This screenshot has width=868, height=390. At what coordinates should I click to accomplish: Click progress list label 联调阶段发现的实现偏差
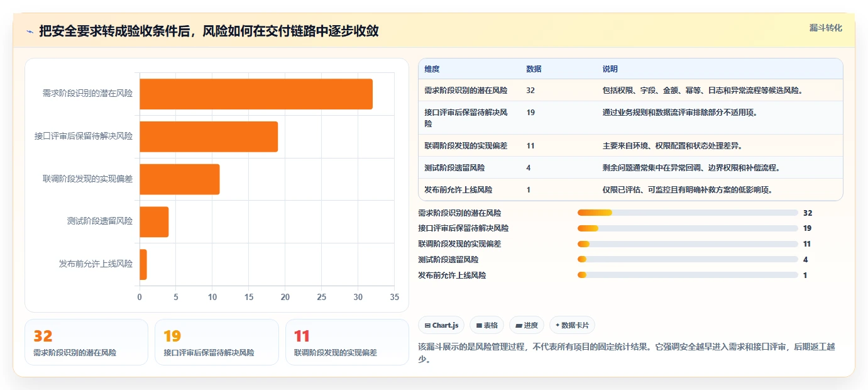point(459,244)
